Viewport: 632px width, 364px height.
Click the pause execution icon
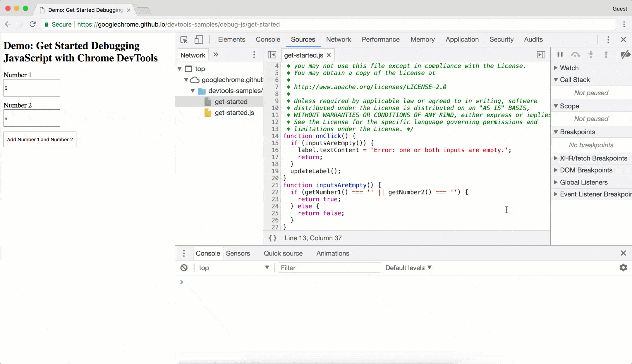(560, 55)
